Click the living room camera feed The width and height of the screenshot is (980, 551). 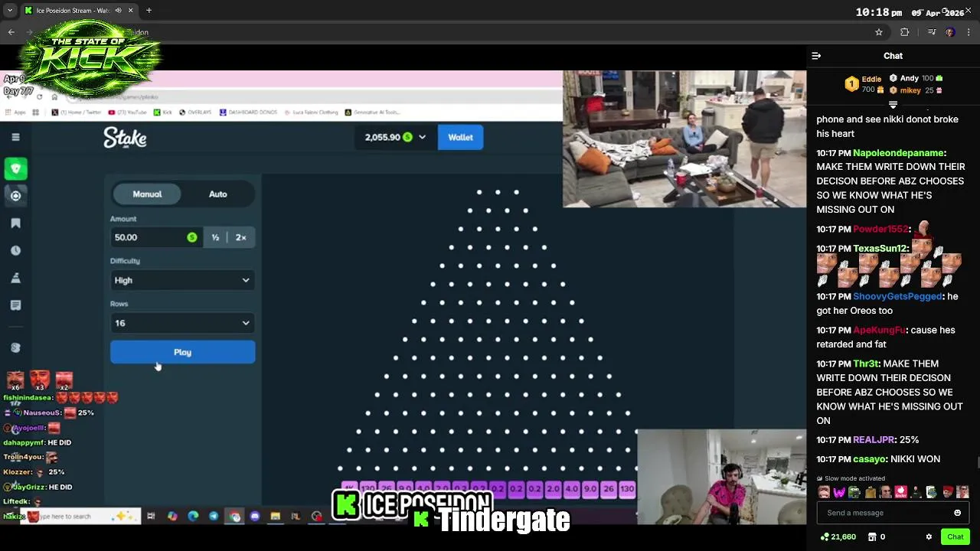pyautogui.click(x=684, y=139)
